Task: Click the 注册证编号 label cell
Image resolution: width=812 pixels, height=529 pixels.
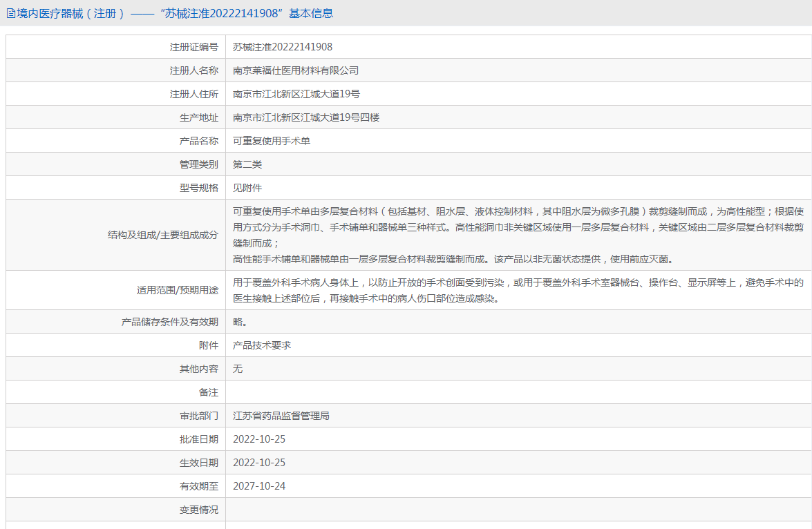Action: 194,47
